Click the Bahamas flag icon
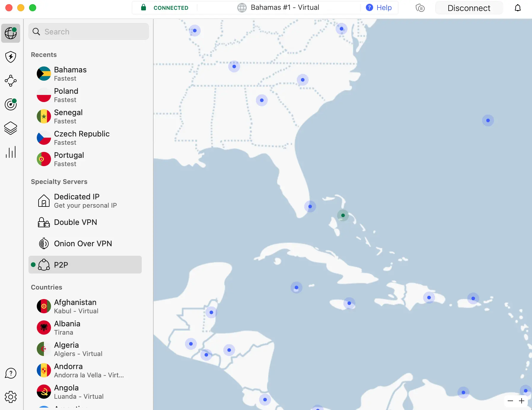This screenshot has height=410, width=532. coord(44,74)
